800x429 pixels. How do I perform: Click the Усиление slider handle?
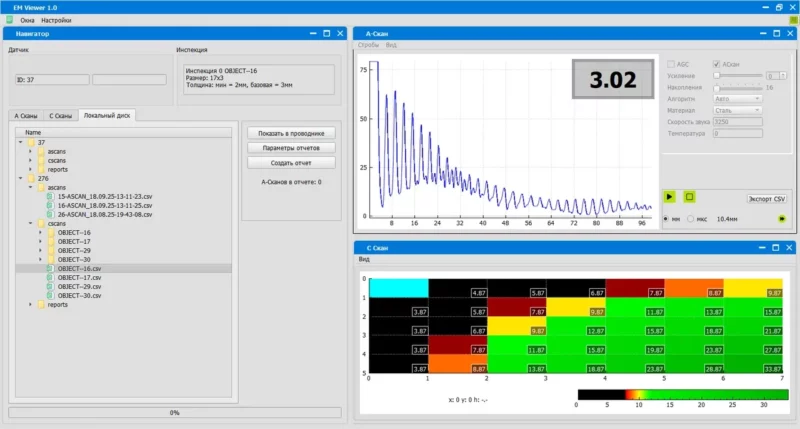click(x=716, y=75)
